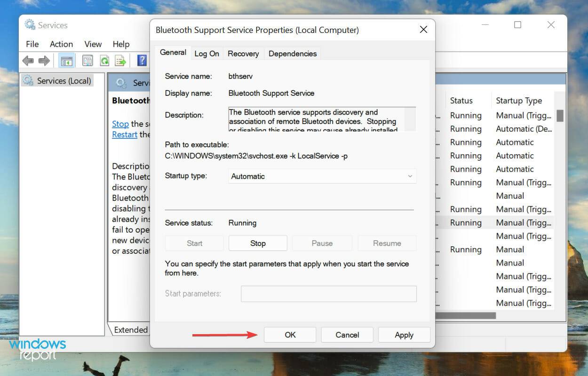
Task: Switch to the Log On tab
Action: (207, 54)
